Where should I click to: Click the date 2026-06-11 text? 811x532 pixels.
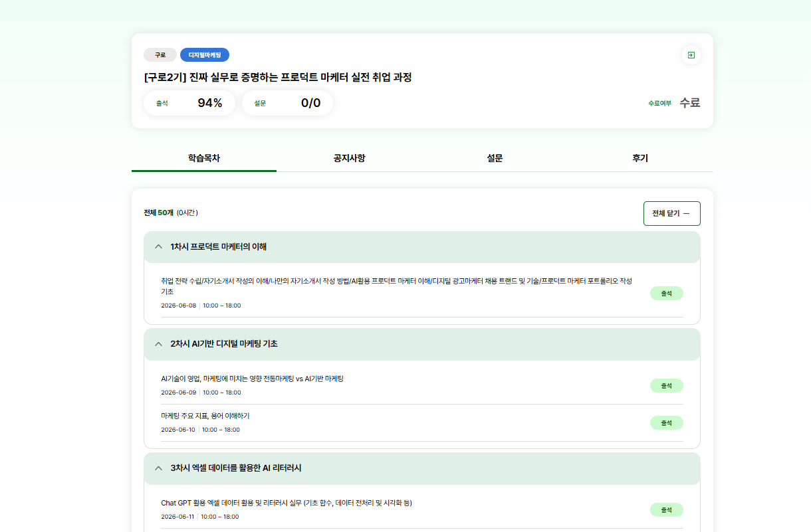point(177,517)
